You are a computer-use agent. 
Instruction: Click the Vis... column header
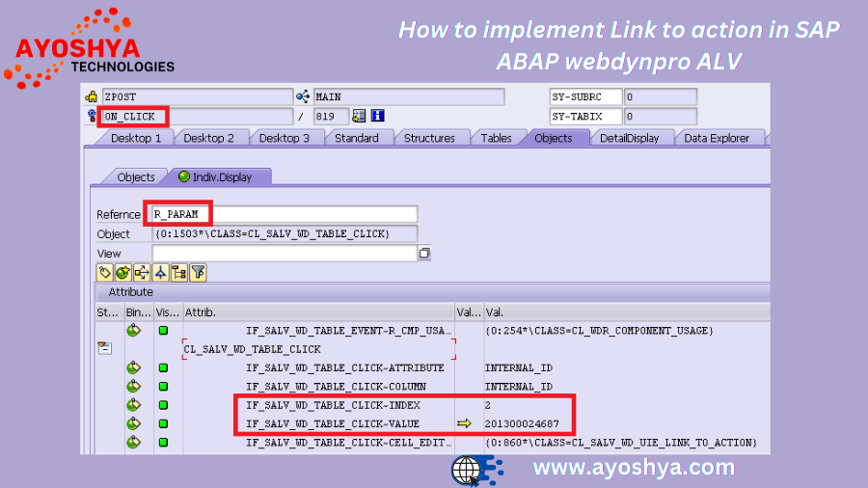168,312
